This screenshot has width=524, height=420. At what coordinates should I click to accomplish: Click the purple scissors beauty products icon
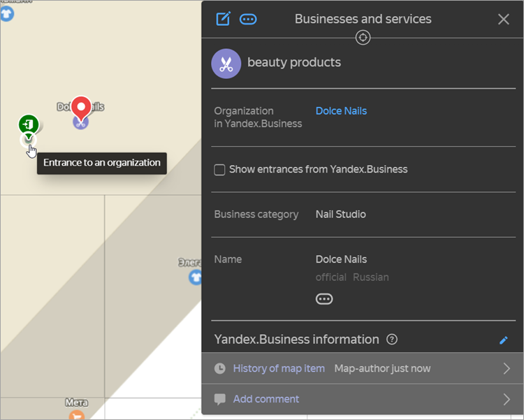pos(226,64)
